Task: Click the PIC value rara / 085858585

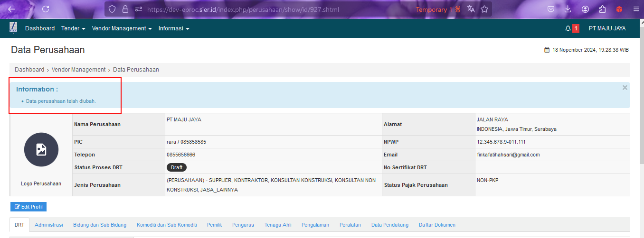Action: [186, 142]
